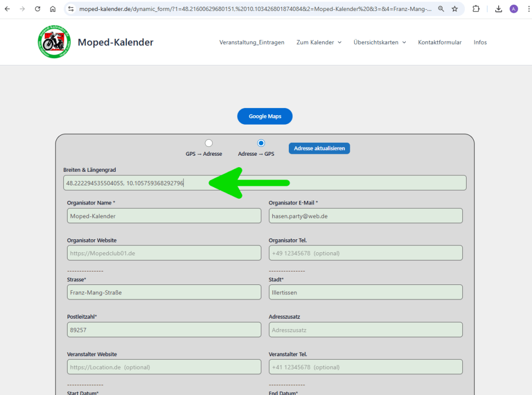Click the Adresse aktualisieren button
Viewport: 532px width, 395px height.
click(320, 148)
